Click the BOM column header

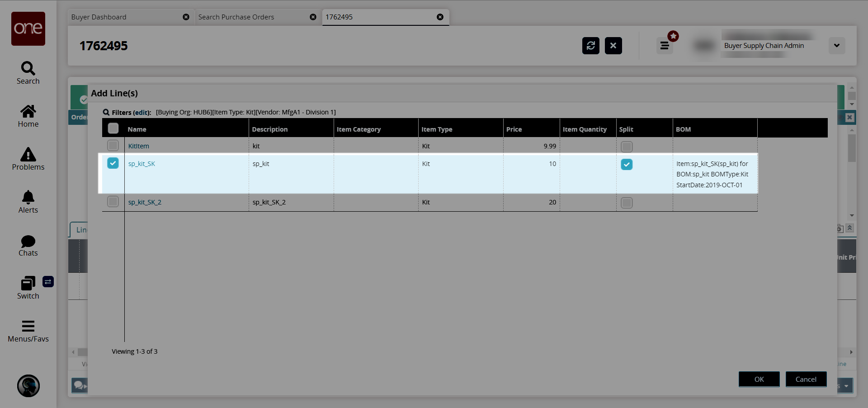pos(715,129)
